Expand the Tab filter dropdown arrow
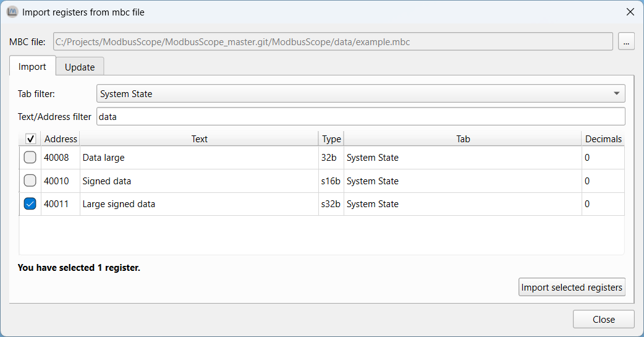 point(616,93)
